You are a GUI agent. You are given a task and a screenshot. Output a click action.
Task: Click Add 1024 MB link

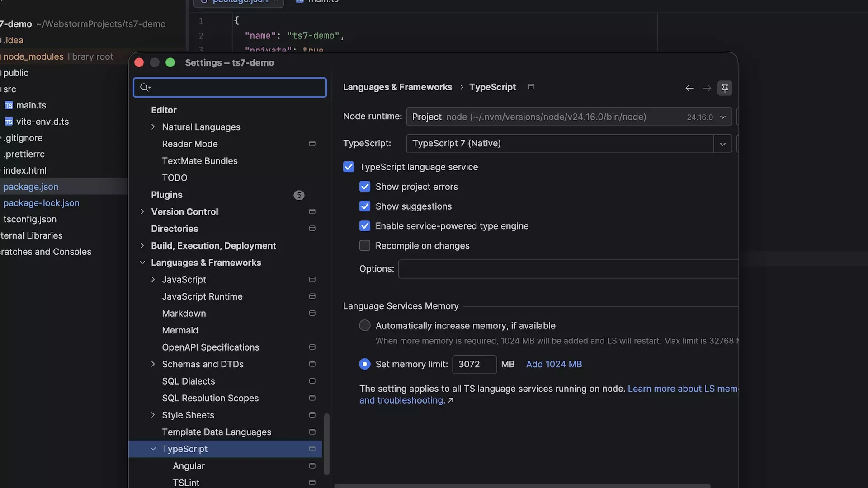pyautogui.click(x=554, y=364)
